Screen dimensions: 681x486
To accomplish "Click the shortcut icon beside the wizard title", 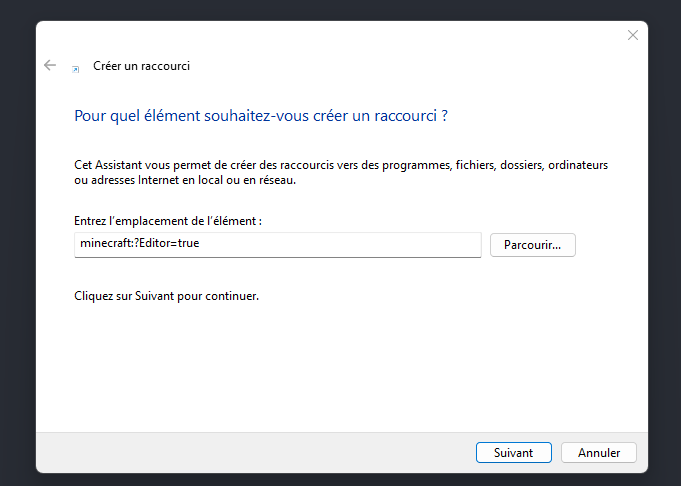I will point(76,67).
